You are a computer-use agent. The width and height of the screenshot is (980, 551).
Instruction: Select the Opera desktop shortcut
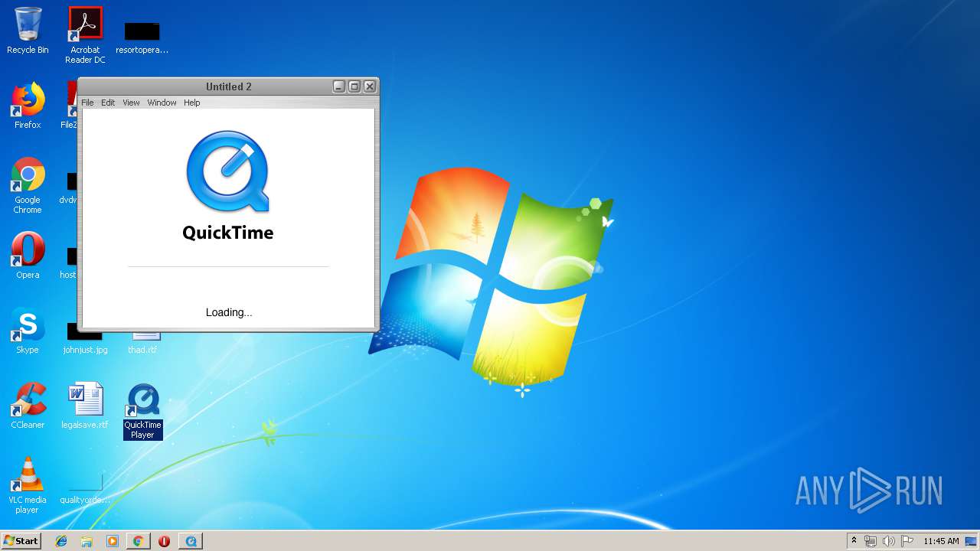28,256
